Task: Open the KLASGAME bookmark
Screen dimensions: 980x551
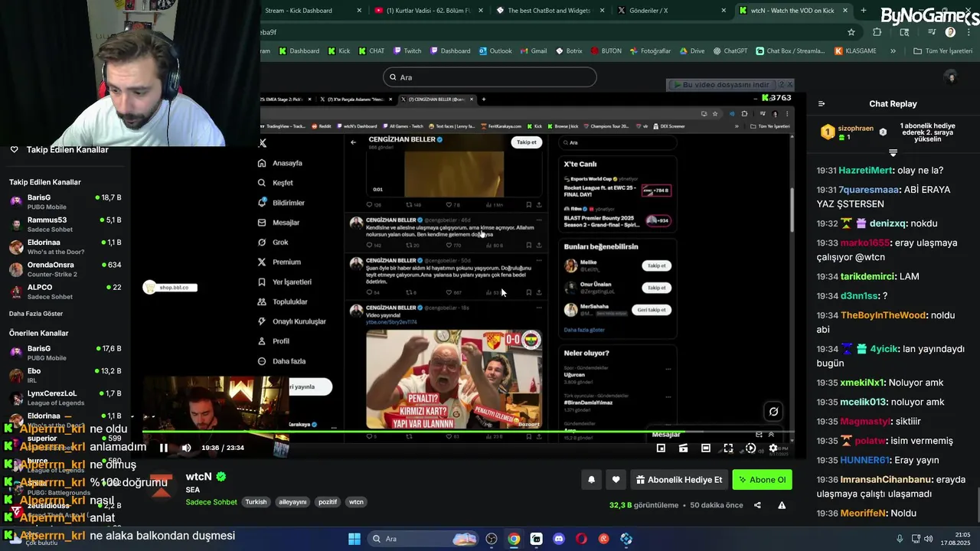Action: coord(856,51)
